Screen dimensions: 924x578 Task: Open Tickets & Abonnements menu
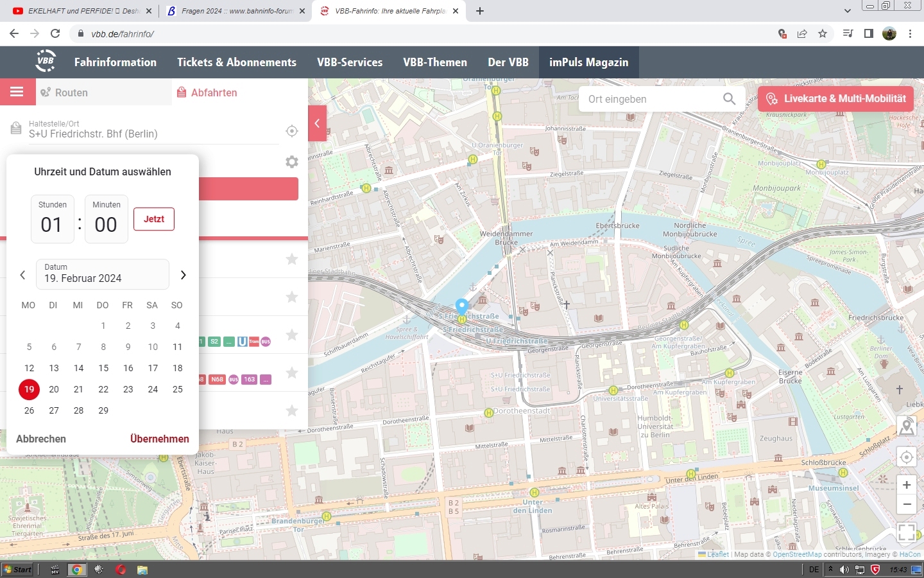[x=237, y=62]
